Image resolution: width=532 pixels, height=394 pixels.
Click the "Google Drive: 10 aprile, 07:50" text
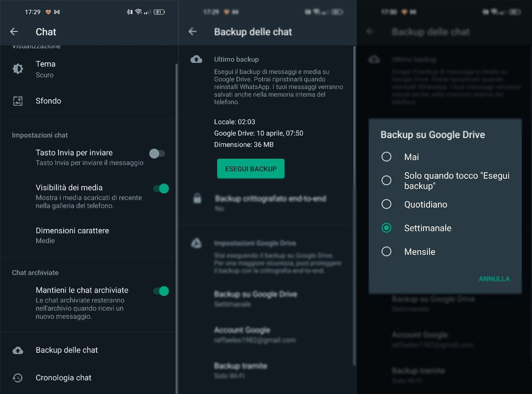(259, 133)
